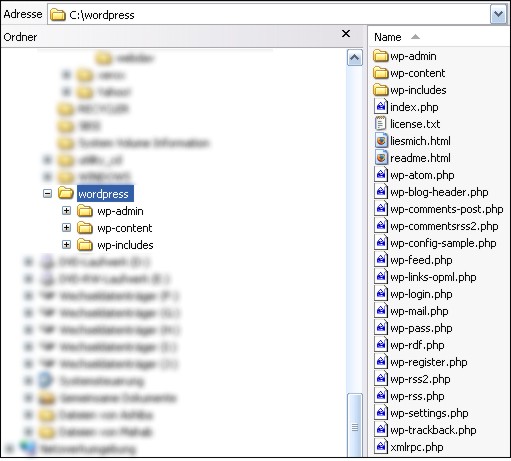This screenshot has height=461, width=511.
Task: Select the wp-pass.php file icon
Action: point(381,328)
